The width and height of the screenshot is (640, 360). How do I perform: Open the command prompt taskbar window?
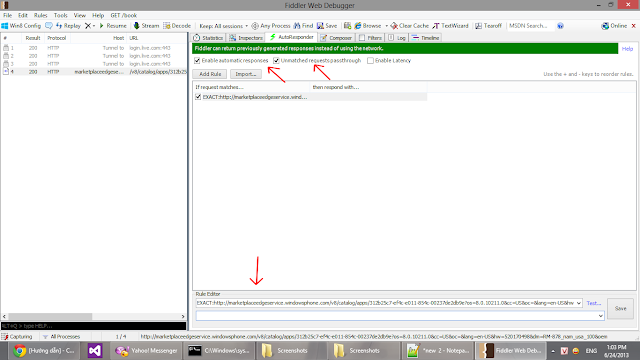tap(218, 351)
